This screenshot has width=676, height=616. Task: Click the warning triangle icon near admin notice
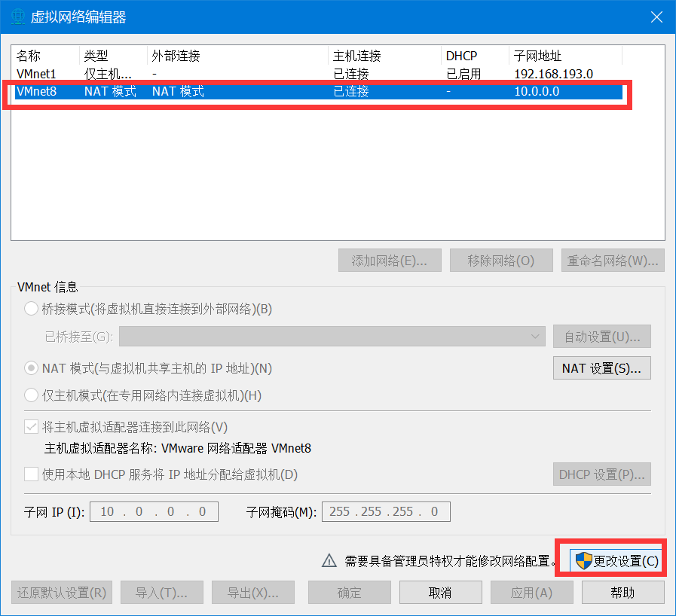coord(329,560)
